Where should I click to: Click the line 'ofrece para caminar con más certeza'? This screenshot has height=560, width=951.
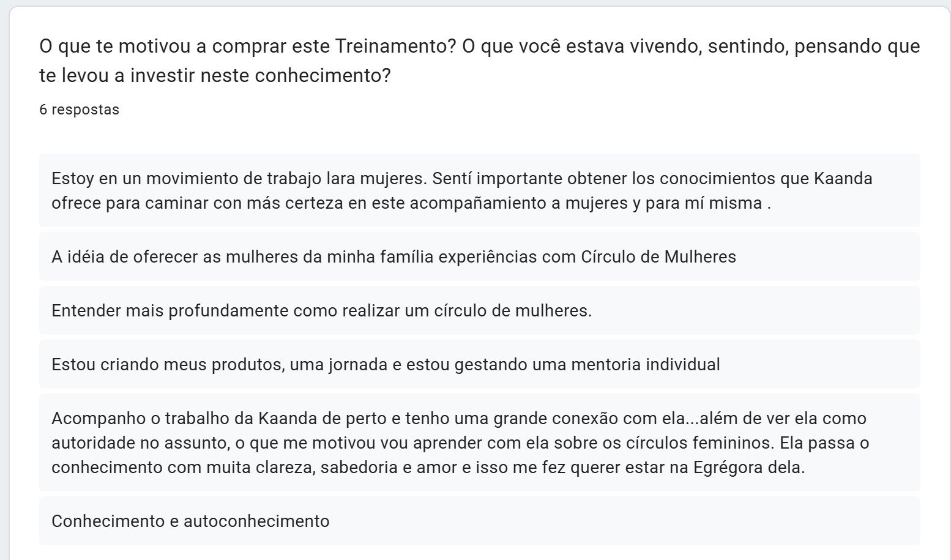(410, 203)
